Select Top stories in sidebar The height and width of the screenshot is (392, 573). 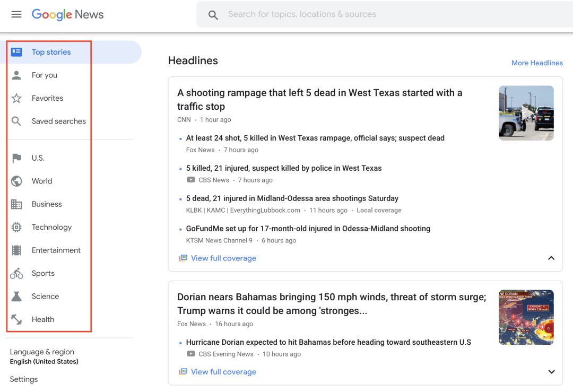[51, 52]
